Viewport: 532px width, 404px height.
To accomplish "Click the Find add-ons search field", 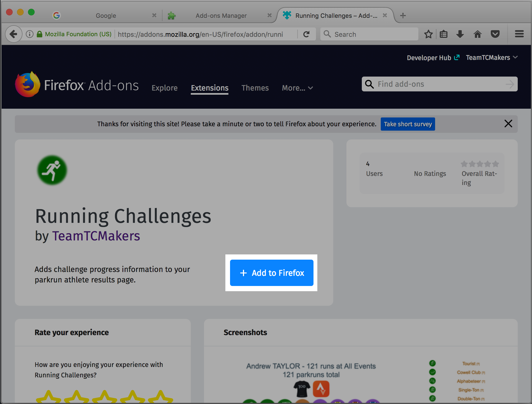I will (x=439, y=84).
